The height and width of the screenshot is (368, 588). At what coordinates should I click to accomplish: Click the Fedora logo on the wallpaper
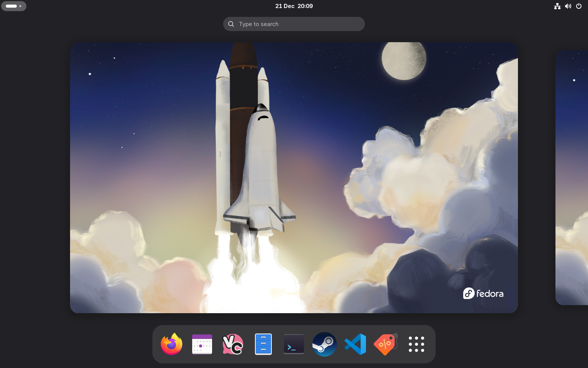click(x=483, y=294)
